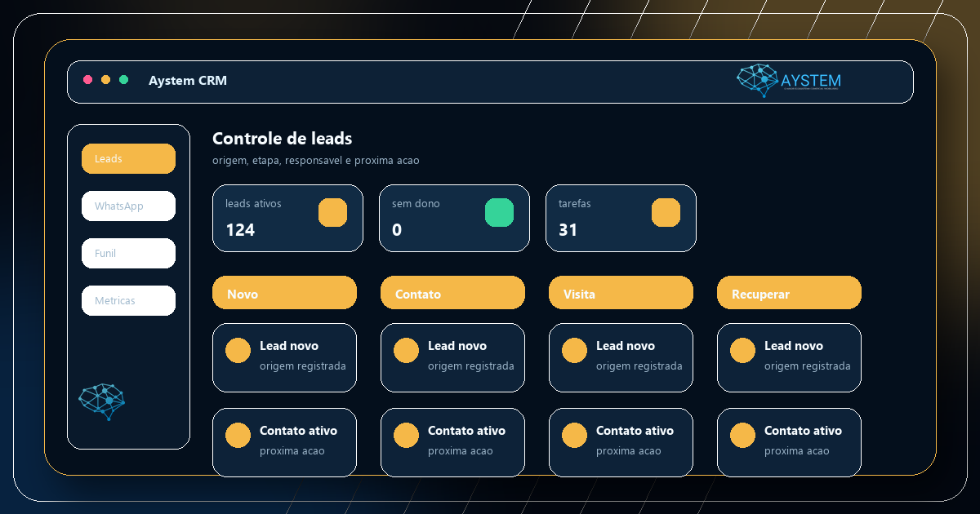The image size is (980, 514).
Task: Click the pink window dot in the title bar
Action: pyautogui.click(x=87, y=80)
